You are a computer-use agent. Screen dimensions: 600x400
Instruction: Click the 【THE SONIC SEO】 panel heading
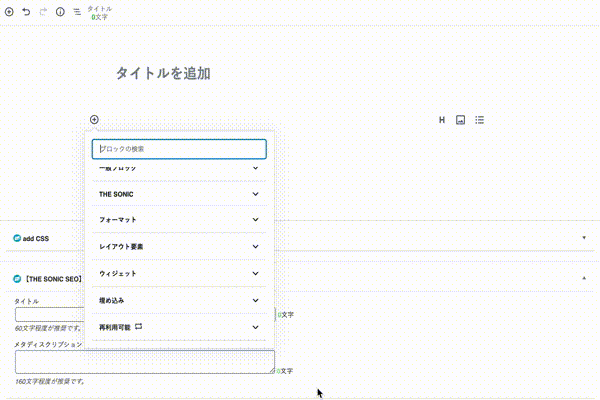pos(53,279)
